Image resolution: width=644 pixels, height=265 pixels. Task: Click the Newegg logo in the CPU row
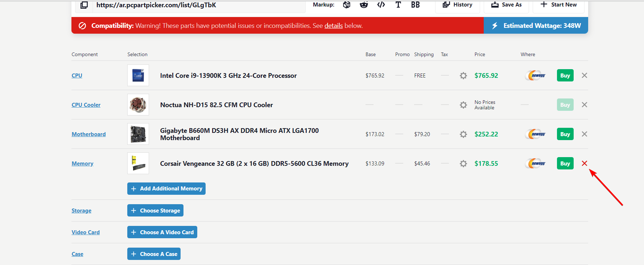point(536,75)
